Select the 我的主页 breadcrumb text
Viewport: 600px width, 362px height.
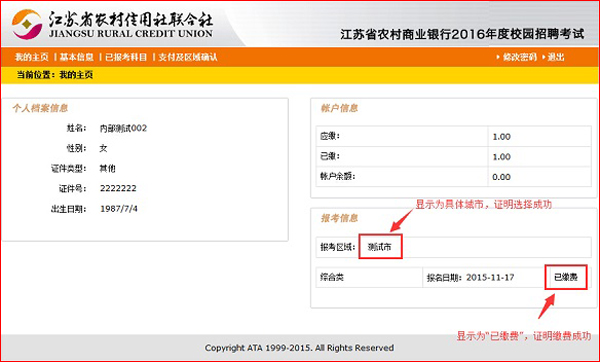[x=76, y=75]
